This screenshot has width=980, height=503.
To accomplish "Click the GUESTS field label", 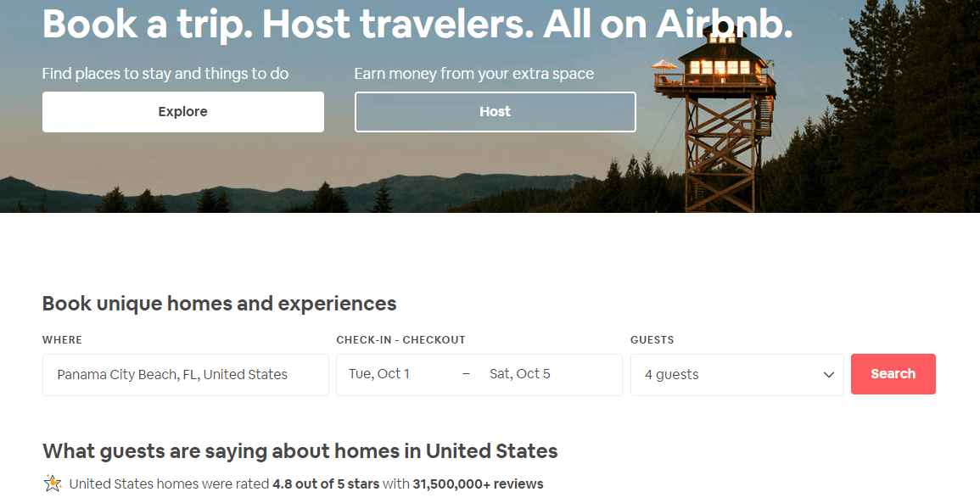I will [x=652, y=340].
